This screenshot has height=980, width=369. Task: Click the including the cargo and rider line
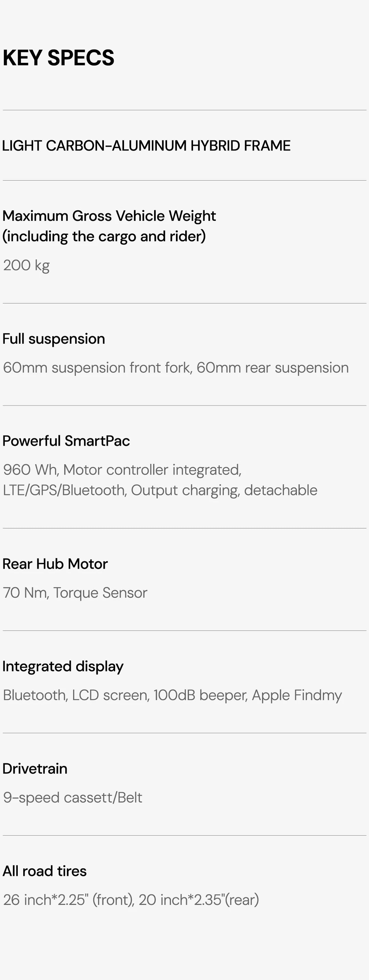[x=104, y=236]
